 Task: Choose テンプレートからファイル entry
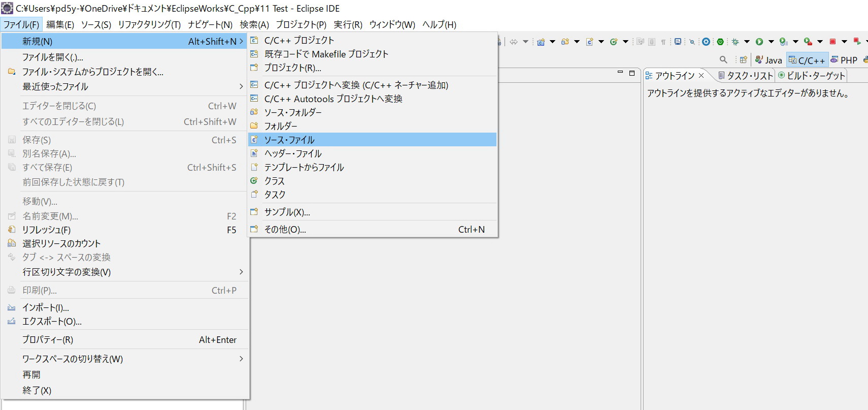372,167
